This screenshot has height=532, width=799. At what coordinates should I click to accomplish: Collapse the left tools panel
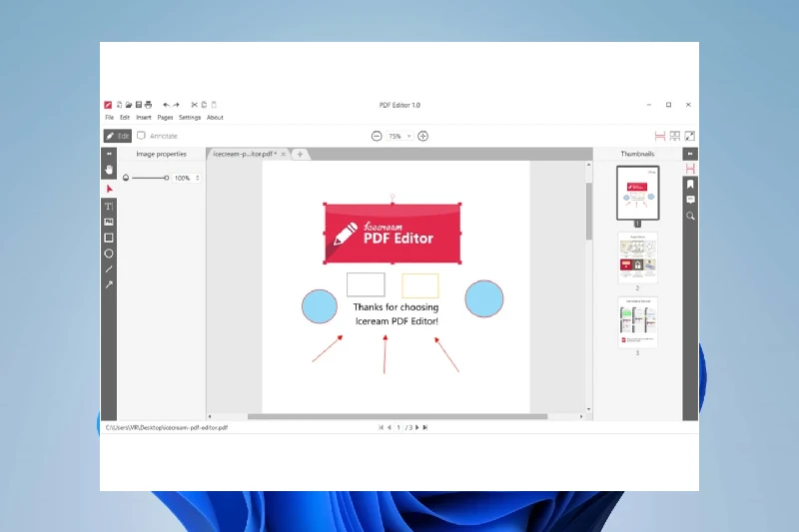[x=109, y=154]
